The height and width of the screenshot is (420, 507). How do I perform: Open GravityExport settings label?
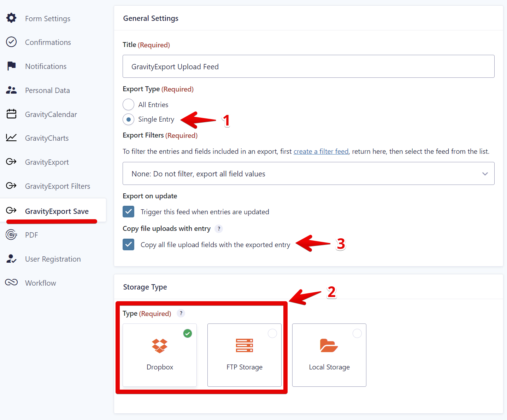click(x=47, y=162)
